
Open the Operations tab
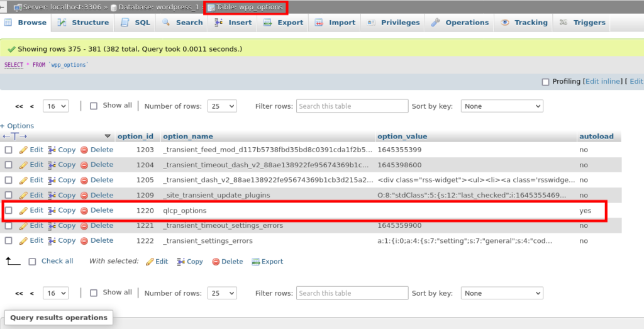point(460,23)
